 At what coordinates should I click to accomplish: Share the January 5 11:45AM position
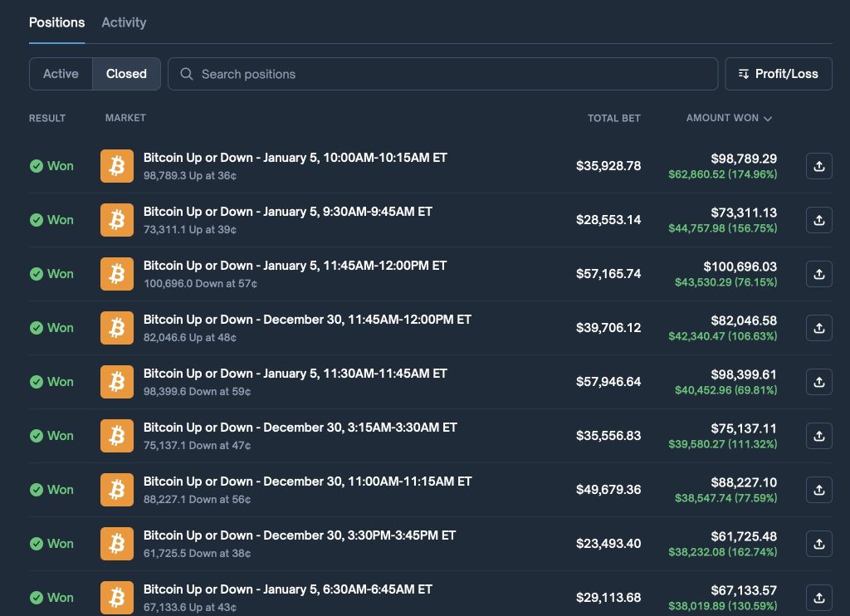click(819, 274)
